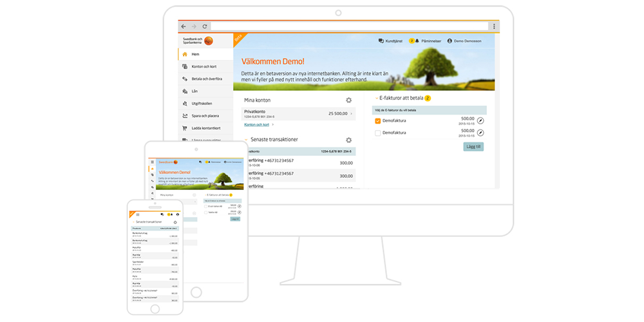Viewport: 644px width, 322px height.
Task: Click the Swedbank och Sparbankerna logo on desktop
Action: (198, 41)
